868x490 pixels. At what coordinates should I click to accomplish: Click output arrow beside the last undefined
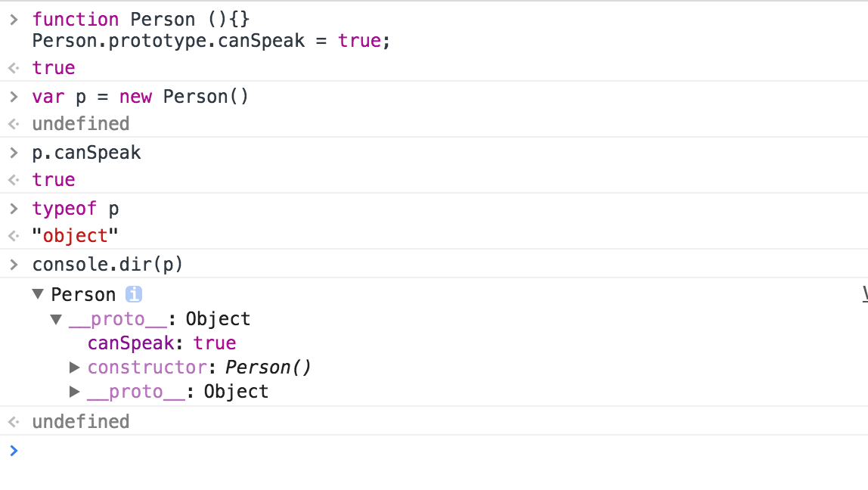[x=13, y=422]
